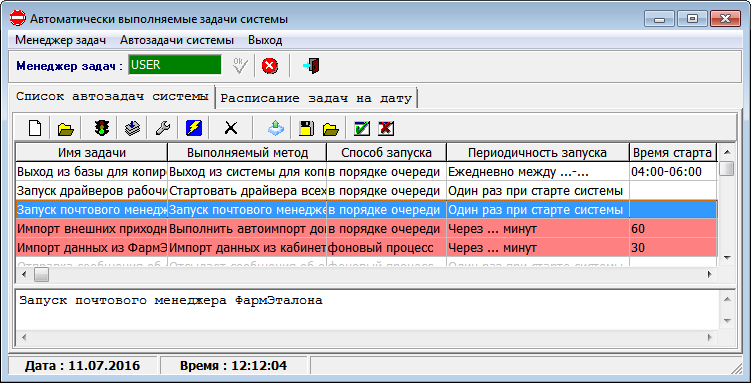The width and height of the screenshot is (751, 383).
Task: Click the folder icon right of floppy disk
Action: click(x=330, y=128)
